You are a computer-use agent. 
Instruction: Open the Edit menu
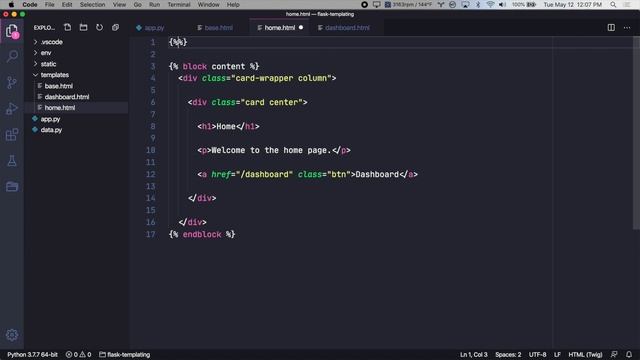pos(67,5)
